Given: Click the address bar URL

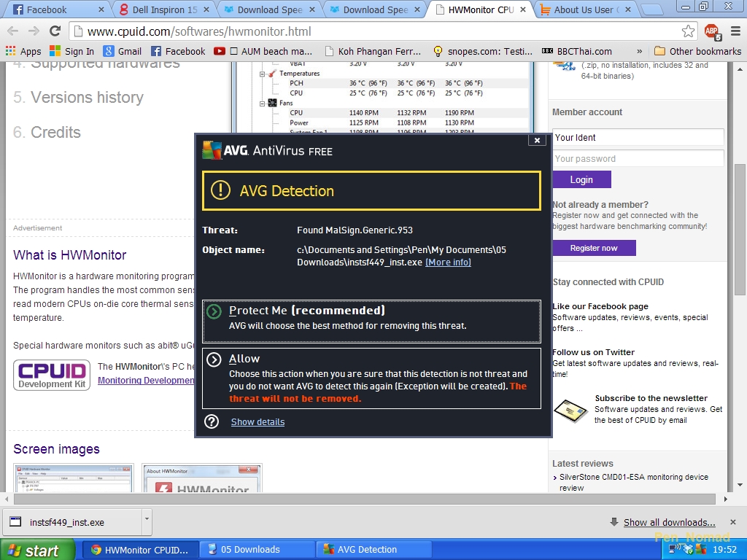Looking at the screenshot, I should (199, 31).
